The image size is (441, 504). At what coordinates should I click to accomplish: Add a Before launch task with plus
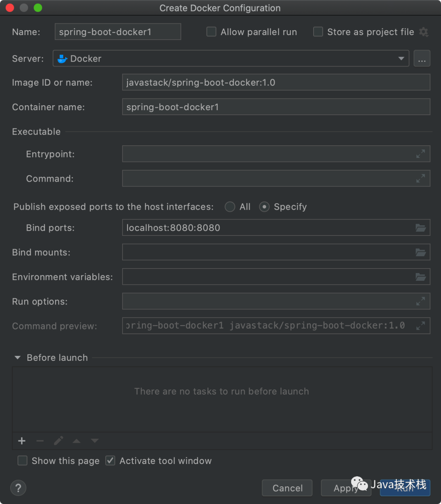[x=22, y=441]
